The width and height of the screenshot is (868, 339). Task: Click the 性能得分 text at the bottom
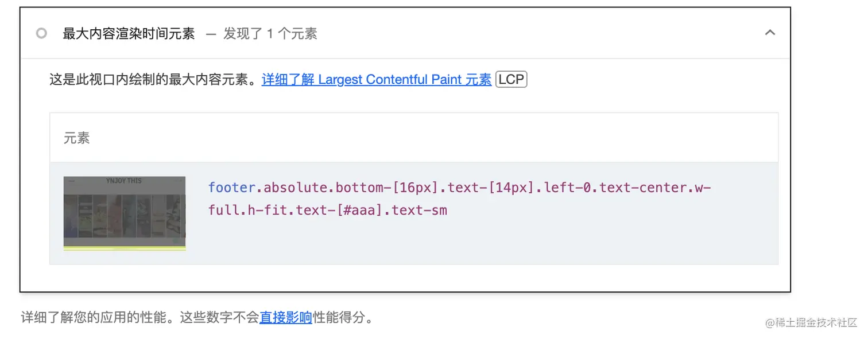(339, 317)
